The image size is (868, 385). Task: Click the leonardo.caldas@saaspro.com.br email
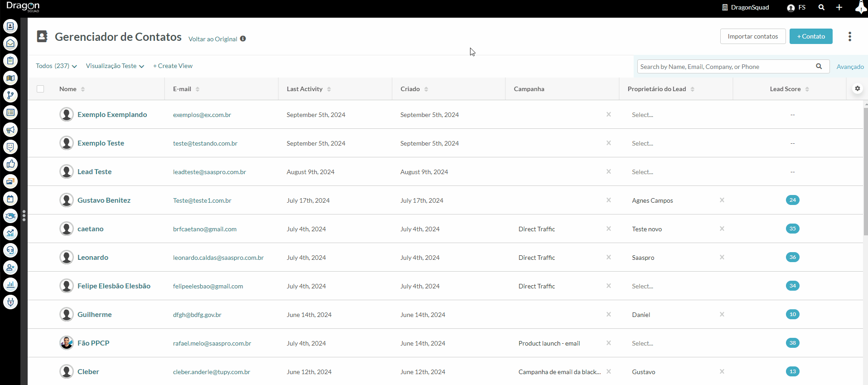pyautogui.click(x=218, y=258)
